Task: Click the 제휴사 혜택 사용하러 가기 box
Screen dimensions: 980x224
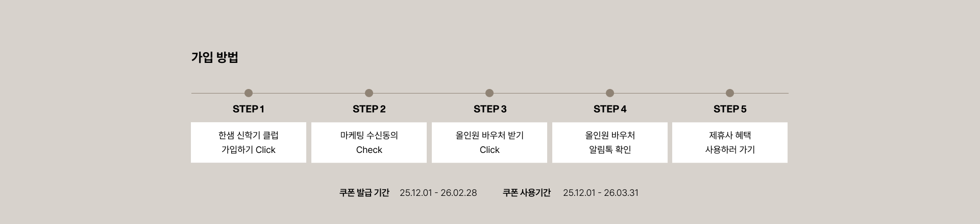Action: 730,143
